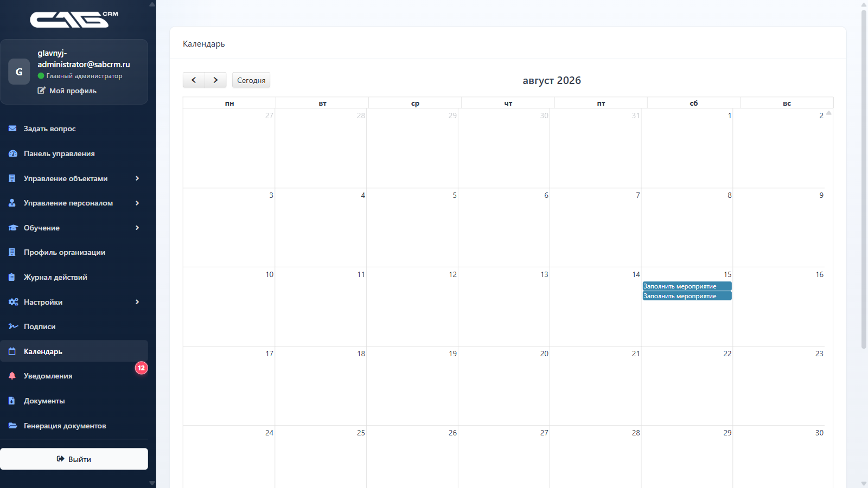Screen dimensions: 868x488
Task: Click the G user avatar
Action: coord(19,72)
